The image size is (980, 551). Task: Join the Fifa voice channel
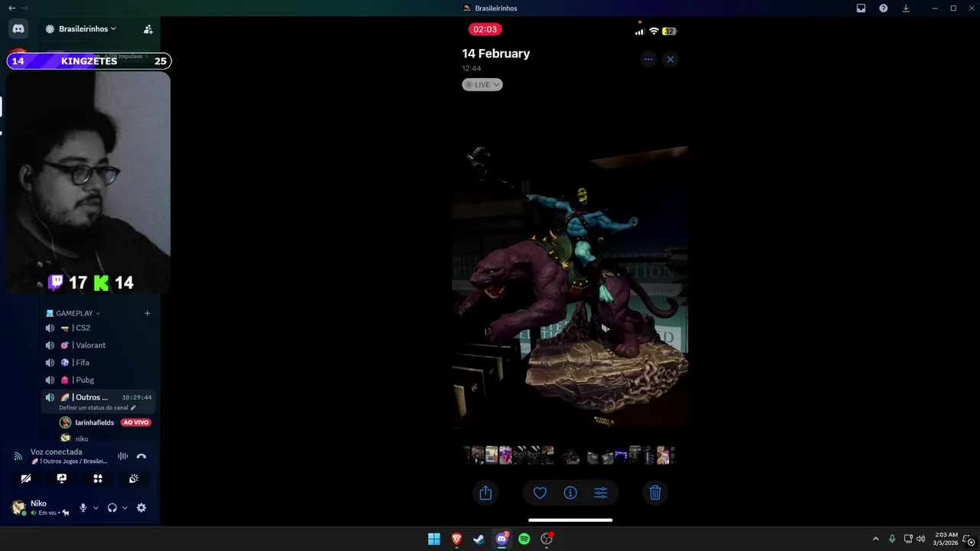(98, 363)
